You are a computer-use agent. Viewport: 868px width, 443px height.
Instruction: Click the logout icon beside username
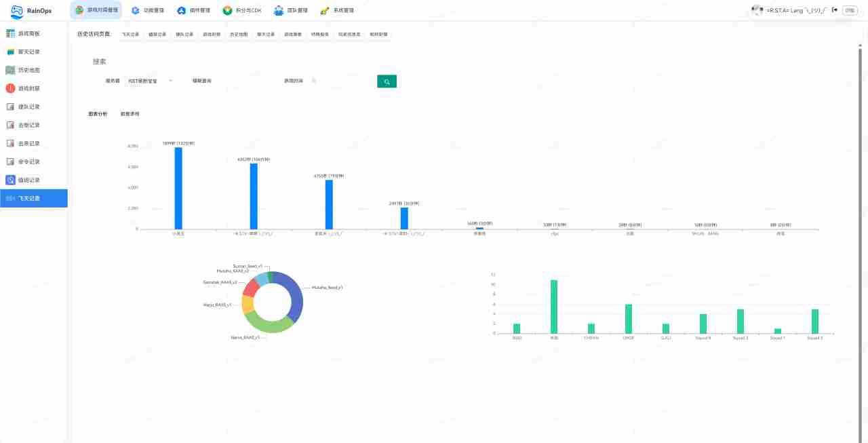835,10
